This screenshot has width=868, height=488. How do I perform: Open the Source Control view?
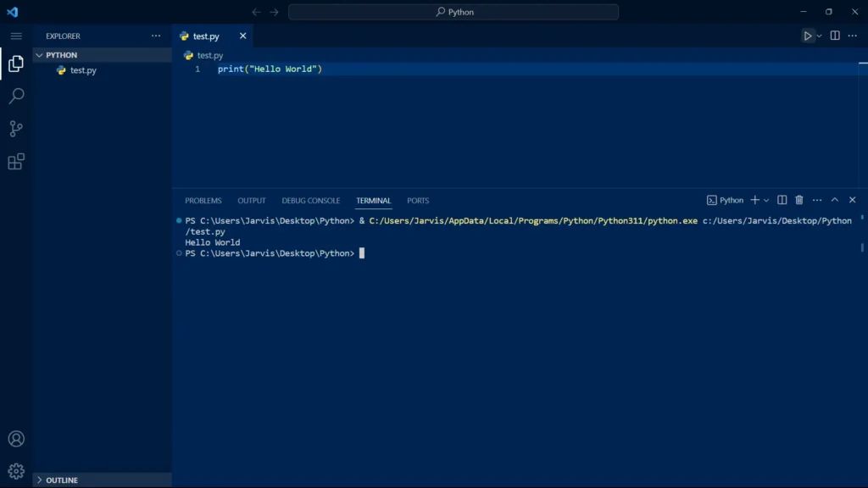click(16, 129)
